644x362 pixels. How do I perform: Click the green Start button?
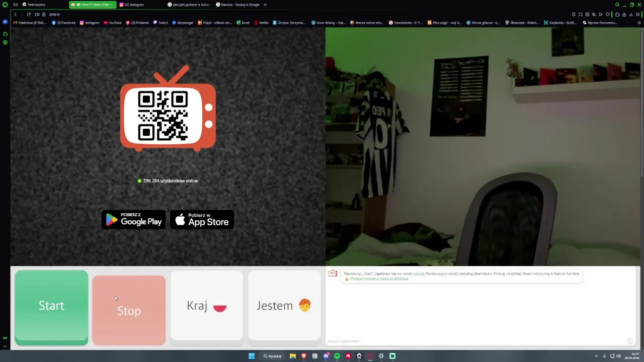[x=51, y=307]
